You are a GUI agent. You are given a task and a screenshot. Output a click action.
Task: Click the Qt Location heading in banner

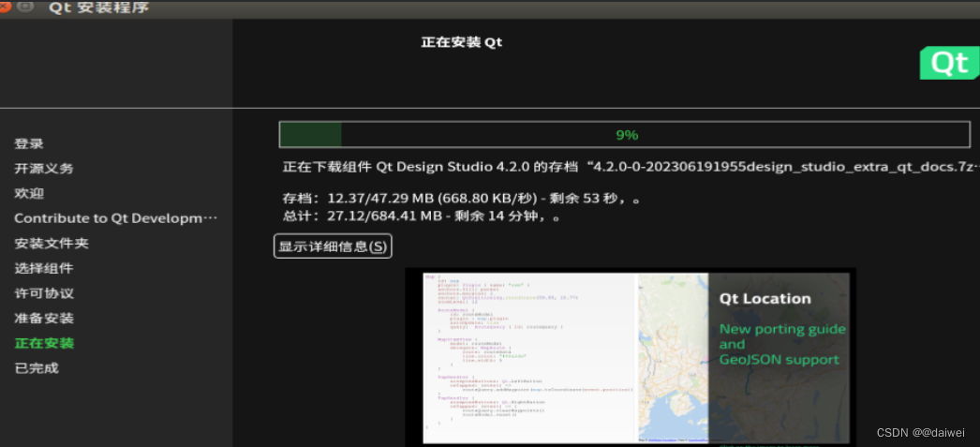tap(765, 299)
